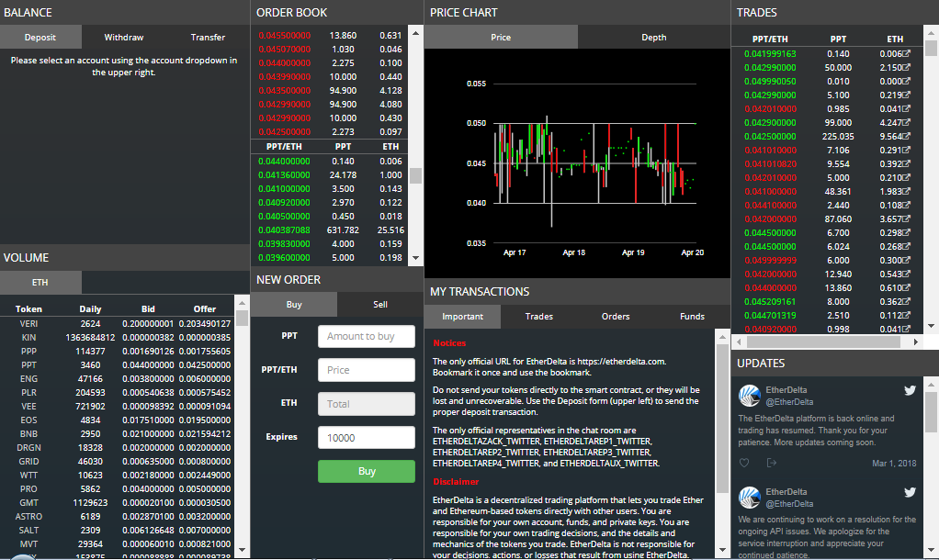Image resolution: width=939 pixels, height=560 pixels.
Task: Open external link icon for 0.044100000 trade
Action: (907, 205)
